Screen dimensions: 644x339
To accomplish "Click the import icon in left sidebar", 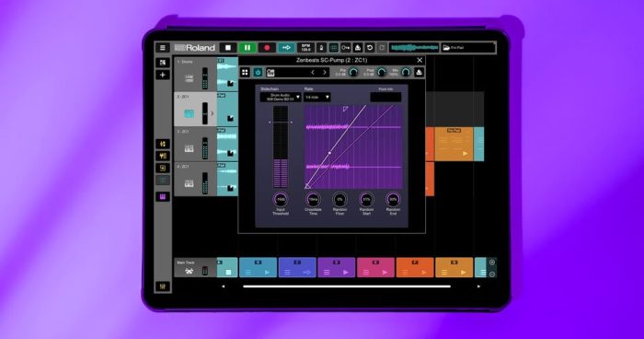I will 163,168.
